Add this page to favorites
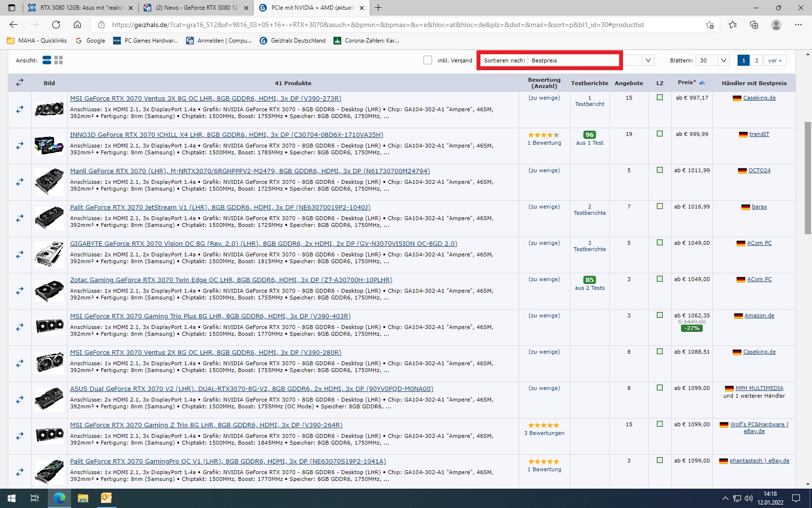The height and width of the screenshot is (508, 812). pos(710,25)
